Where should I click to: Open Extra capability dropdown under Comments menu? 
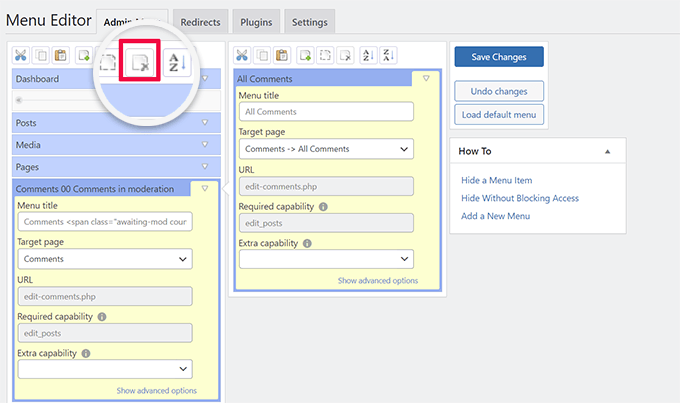[x=105, y=369]
